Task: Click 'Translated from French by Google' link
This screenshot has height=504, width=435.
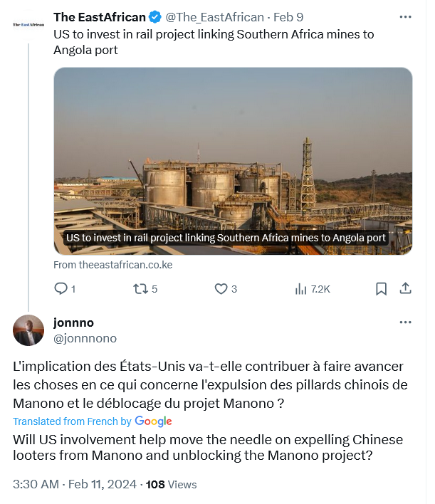Action: pos(93,421)
